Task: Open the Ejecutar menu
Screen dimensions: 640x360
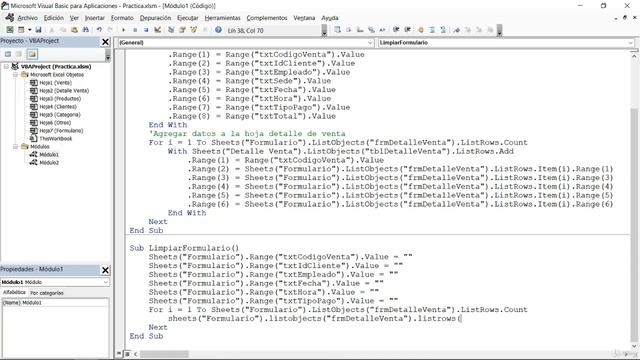Action: click(188, 18)
